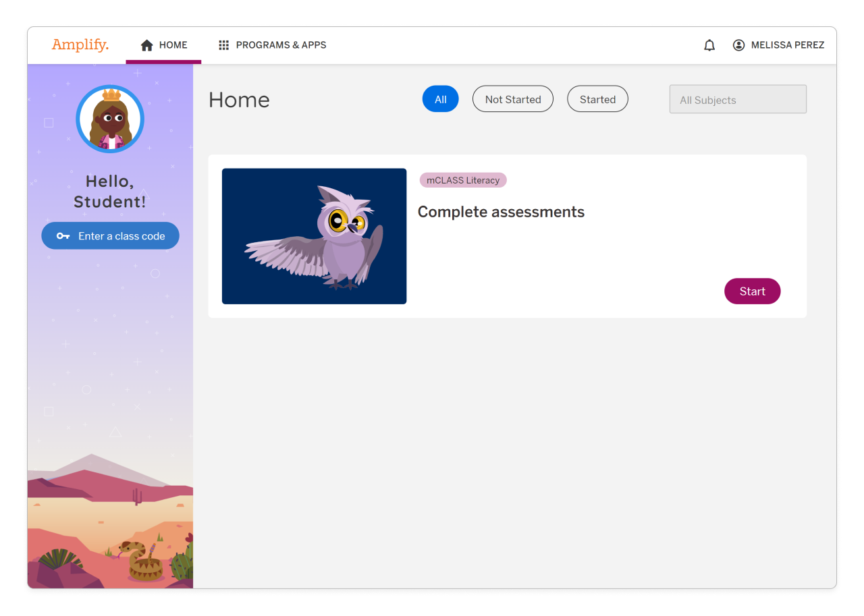Image resolution: width=864 pixels, height=616 pixels.
Task: Click the Amplify logo
Action: 80,45
